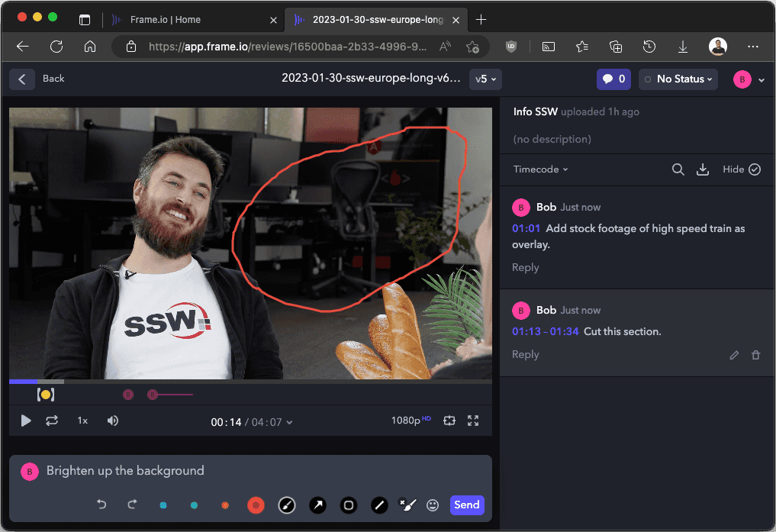Select the arrow annotation tool
Screen dimensions: 776x532
pos(317,505)
